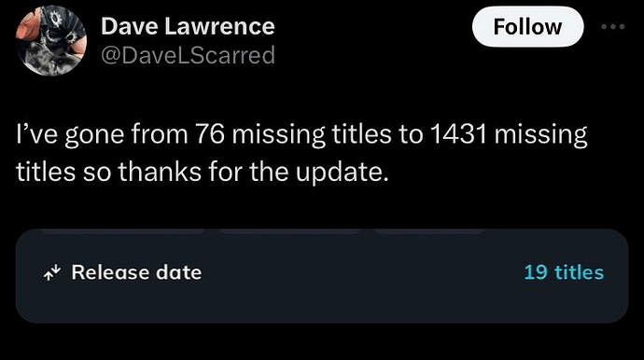
Task: Click the word update in the tweet
Action: coord(342,173)
